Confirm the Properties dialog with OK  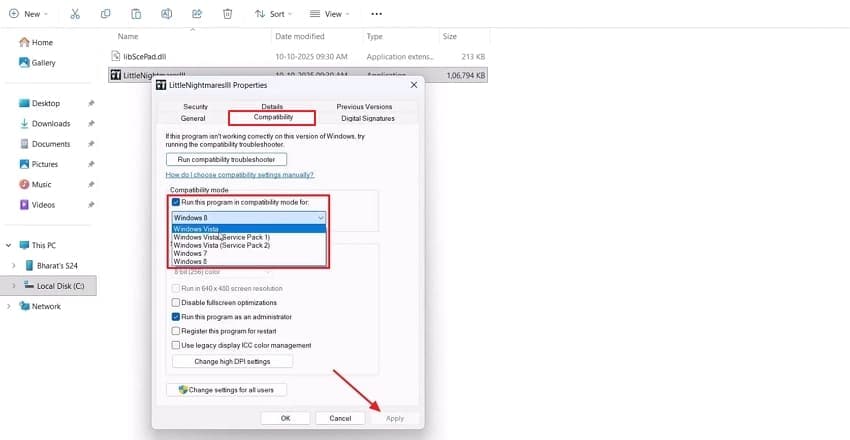tap(285, 418)
